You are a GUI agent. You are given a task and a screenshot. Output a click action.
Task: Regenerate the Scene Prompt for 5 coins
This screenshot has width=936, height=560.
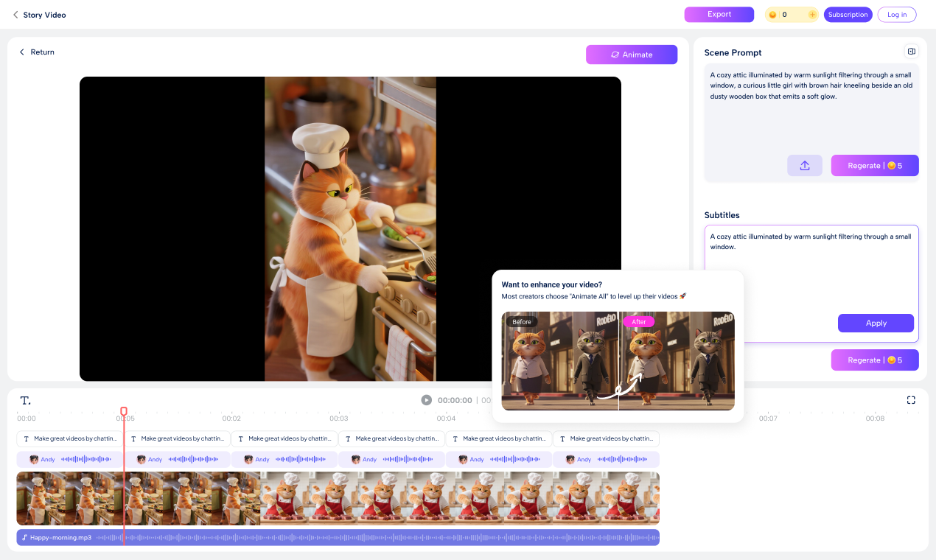click(x=875, y=165)
